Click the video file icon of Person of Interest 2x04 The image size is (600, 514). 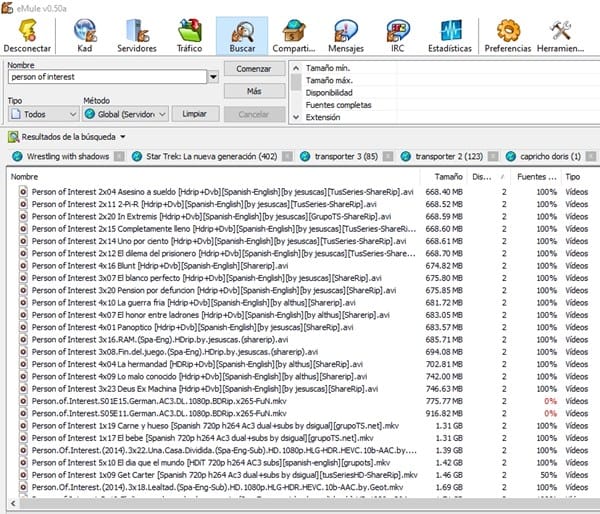(x=23, y=192)
